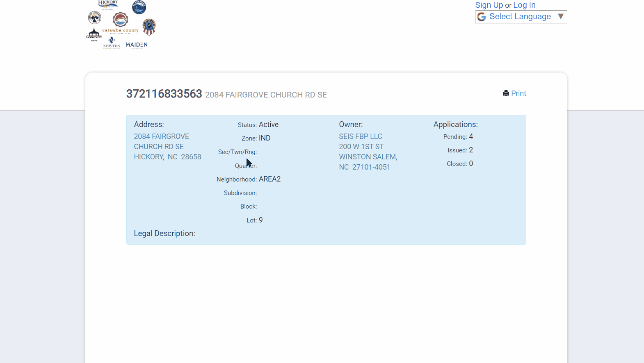Click the Town of Long View seal
This screenshot has width=644, height=363.
click(x=95, y=18)
